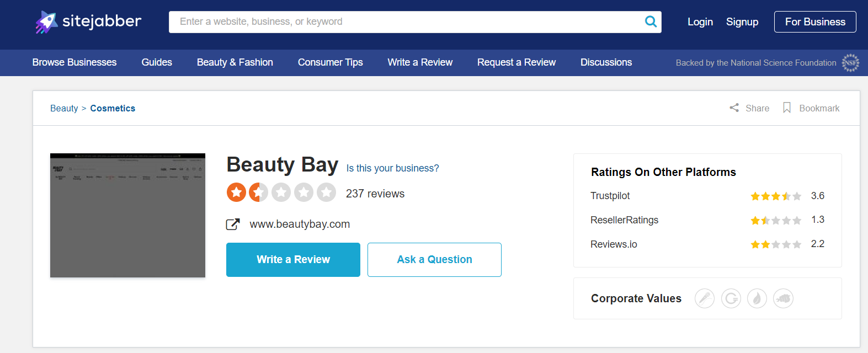
Task: Open Browse Businesses menu
Action: coord(74,62)
